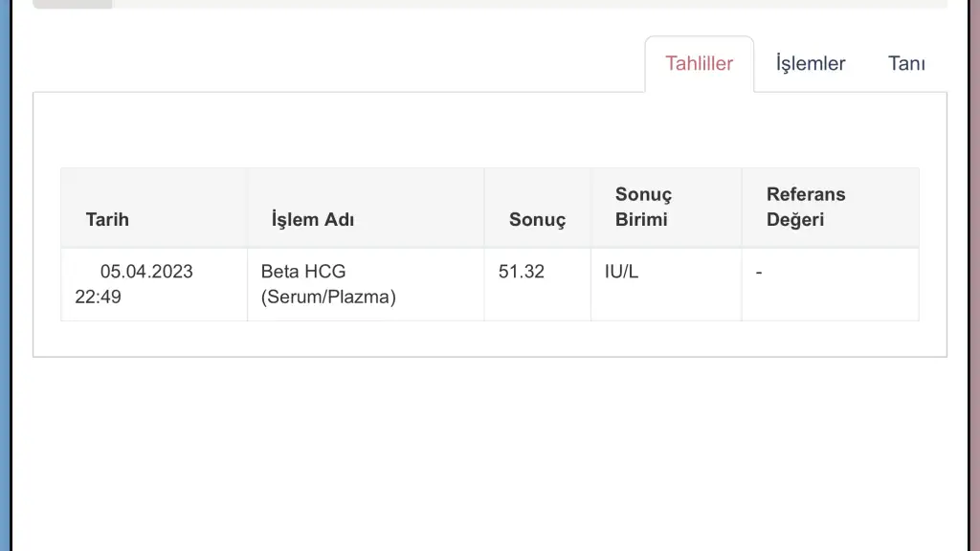Click the gray button at top-left edge

(72, 4)
